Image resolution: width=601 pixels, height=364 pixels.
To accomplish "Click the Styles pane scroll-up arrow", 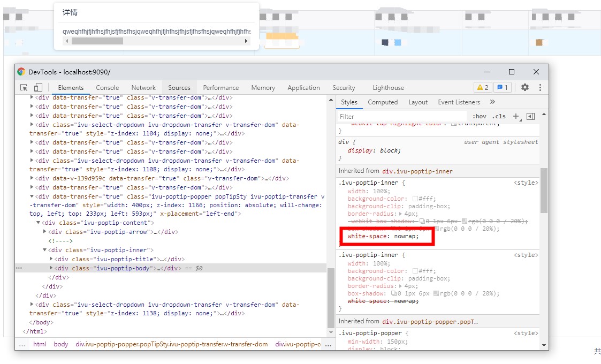I will [544, 115].
